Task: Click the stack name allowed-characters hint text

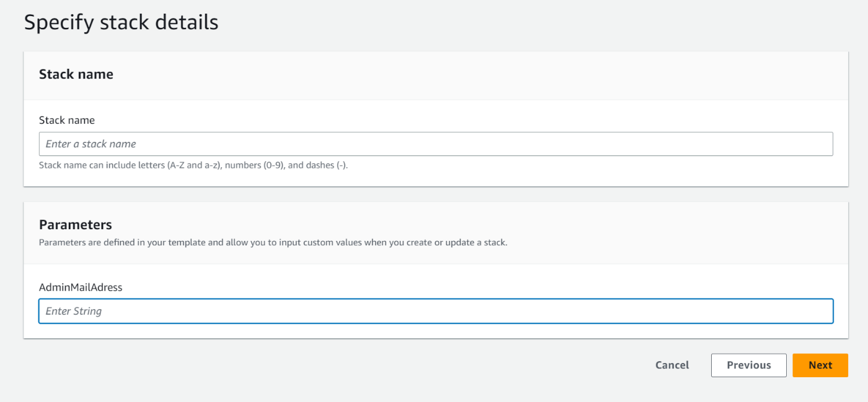Action: (x=193, y=165)
